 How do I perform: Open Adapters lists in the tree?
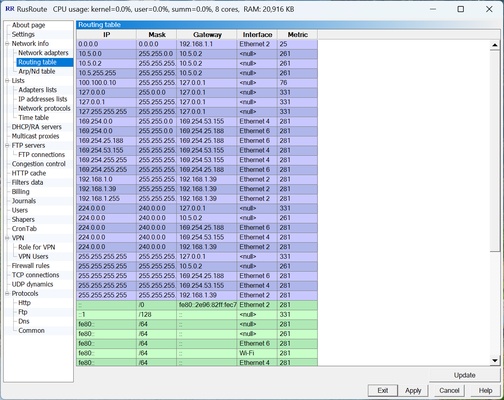click(x=37, y=90)
